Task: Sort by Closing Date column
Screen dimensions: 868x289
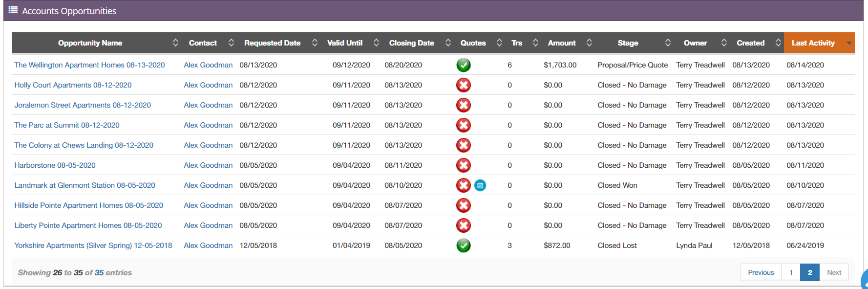Action: [418, 43]
